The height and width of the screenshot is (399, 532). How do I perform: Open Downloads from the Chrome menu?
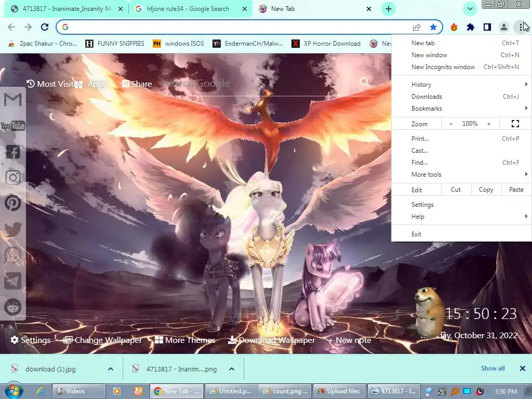(x=461, y=96)
